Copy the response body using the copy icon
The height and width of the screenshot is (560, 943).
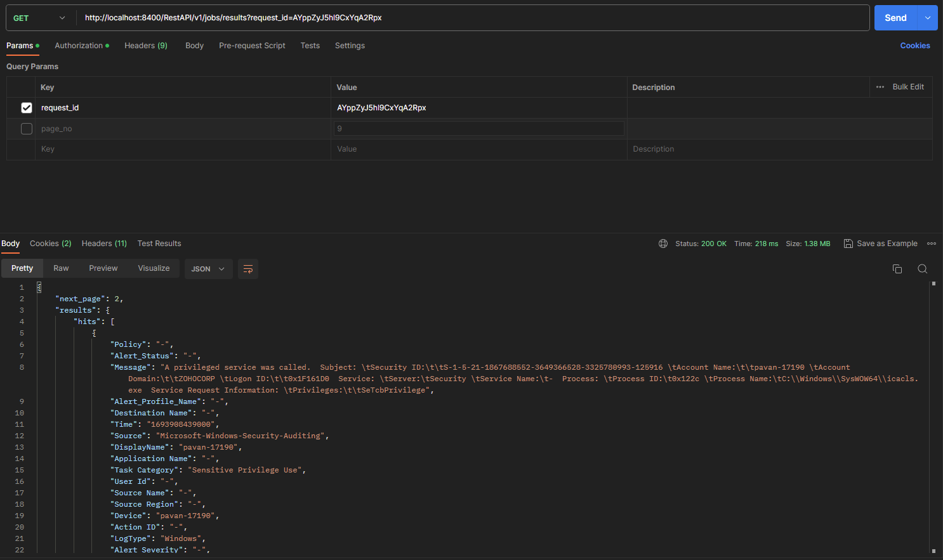[x=897, y=269]
